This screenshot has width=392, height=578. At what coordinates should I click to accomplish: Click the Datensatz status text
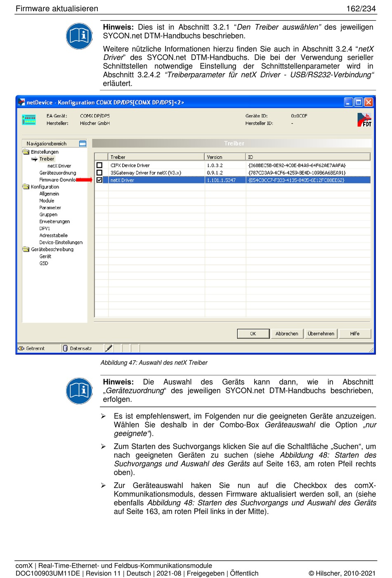tap(81, 348)
